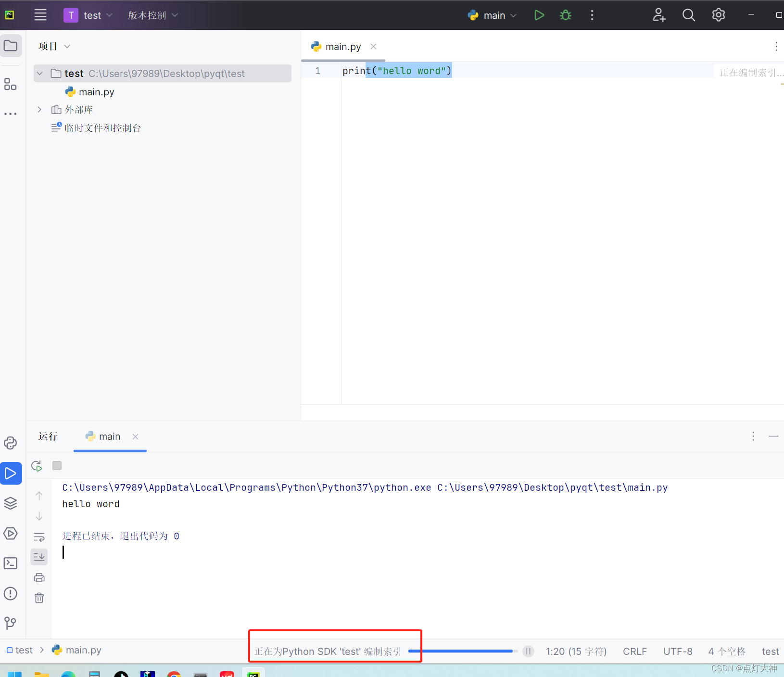Open the 版本控制 dropdown menu
The image size is (784, 677).
pos(152,15)
